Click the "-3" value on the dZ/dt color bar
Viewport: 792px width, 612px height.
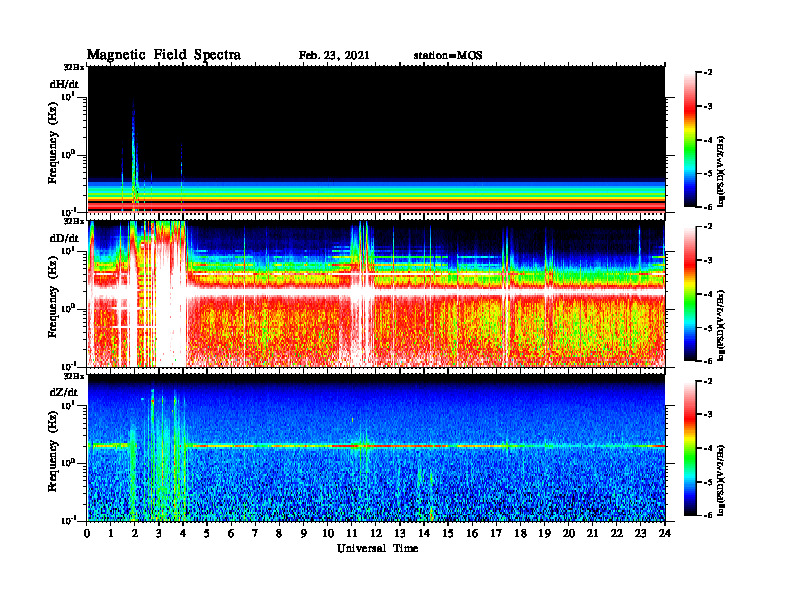(x=708, y=415)
